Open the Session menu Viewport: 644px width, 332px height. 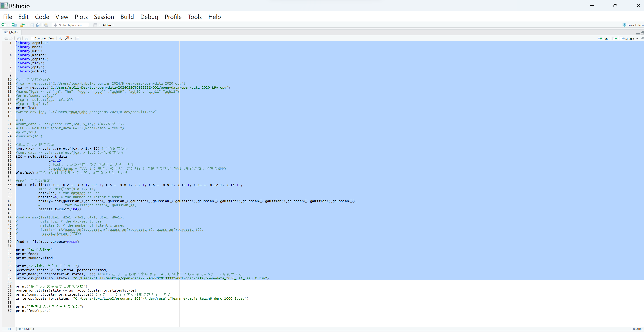(x=104, y=17)
